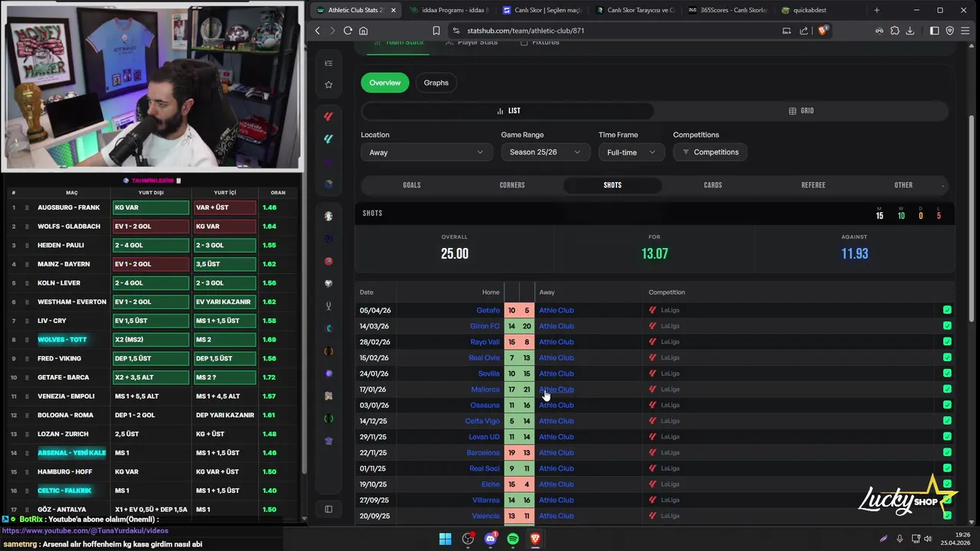Switch to the GOALS stats tab

click(x=412, y=185)
